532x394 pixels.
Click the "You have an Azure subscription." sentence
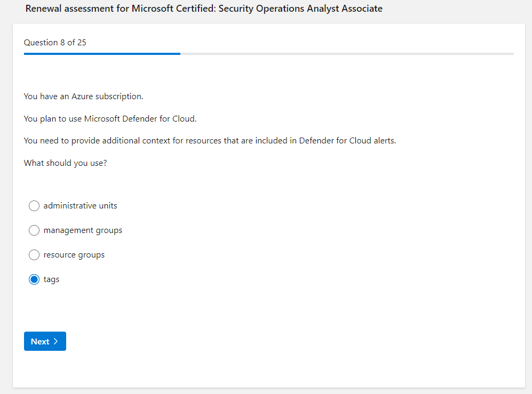[x=83, y=97]
